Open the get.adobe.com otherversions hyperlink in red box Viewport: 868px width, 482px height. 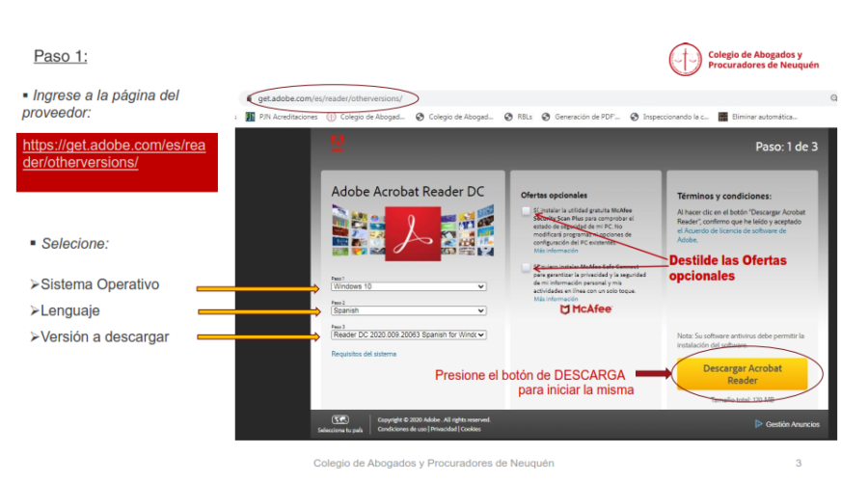tap(114, 153)
